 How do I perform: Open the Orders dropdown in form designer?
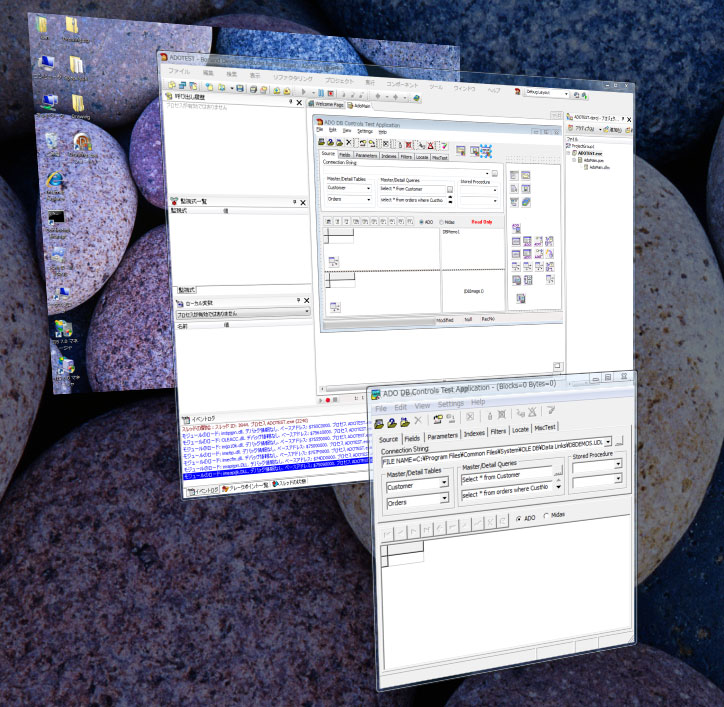point(368,199)
